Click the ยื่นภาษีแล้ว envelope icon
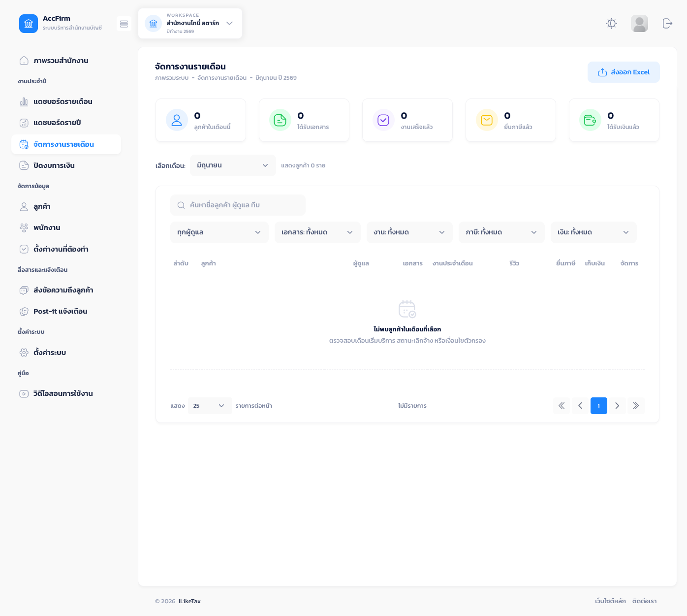687x616 pixels. pyautogui.click(x=487, y=120)
